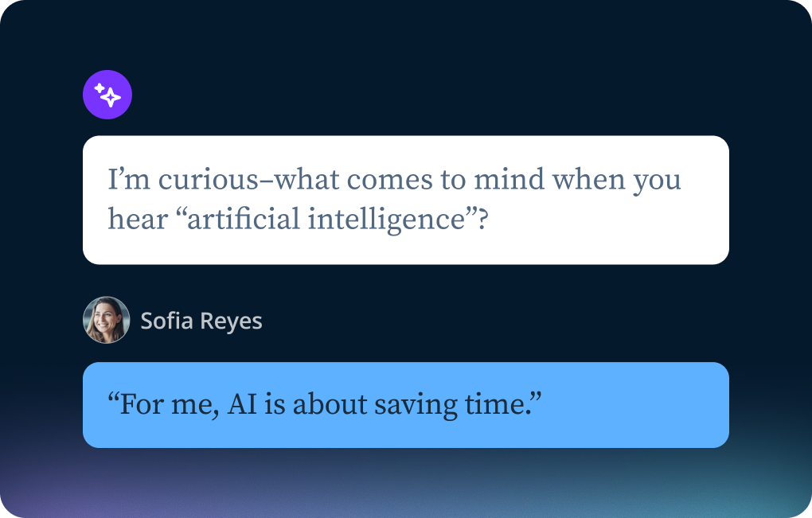This screenshot has width=812, height=518.
Task: Open Sofia Reyes's profile photo
Action: (106, 320)
